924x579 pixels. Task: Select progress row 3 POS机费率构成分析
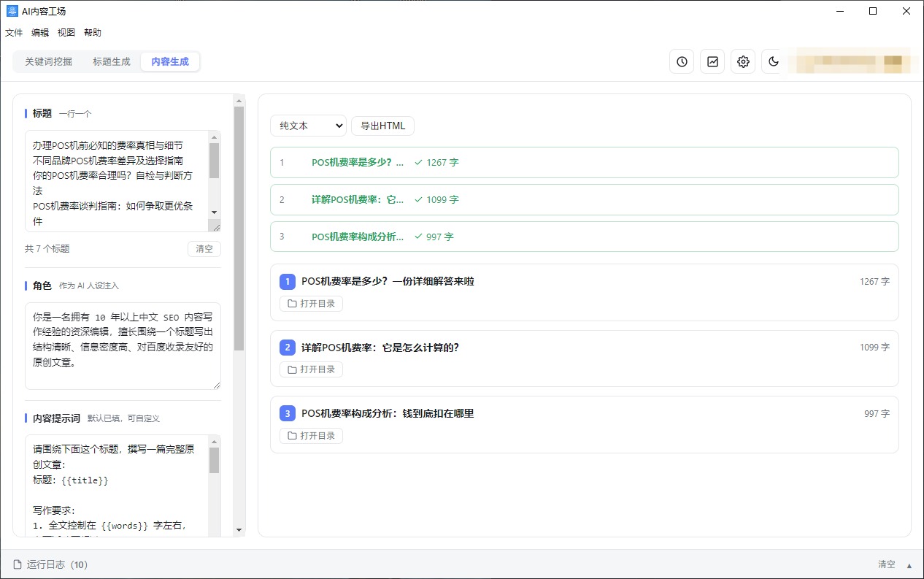tap(584, 237)
